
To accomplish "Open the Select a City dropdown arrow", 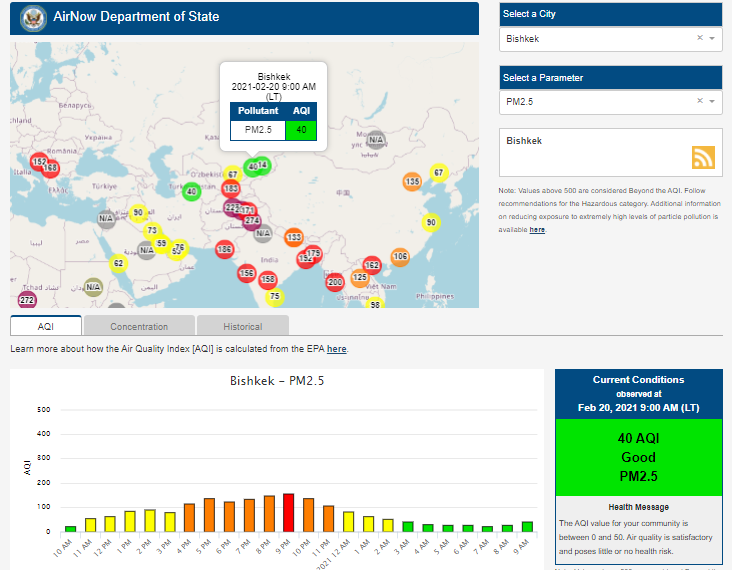I will (712, 38).
